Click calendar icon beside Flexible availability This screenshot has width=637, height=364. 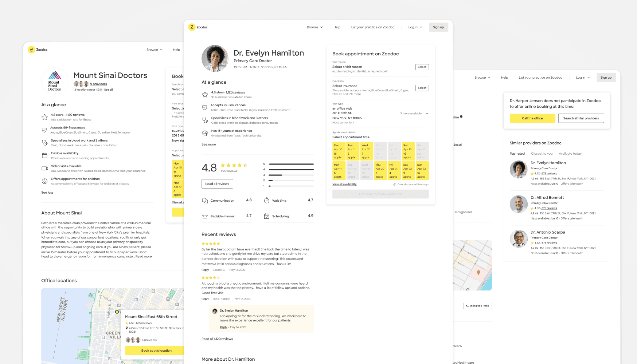[44, 155]
